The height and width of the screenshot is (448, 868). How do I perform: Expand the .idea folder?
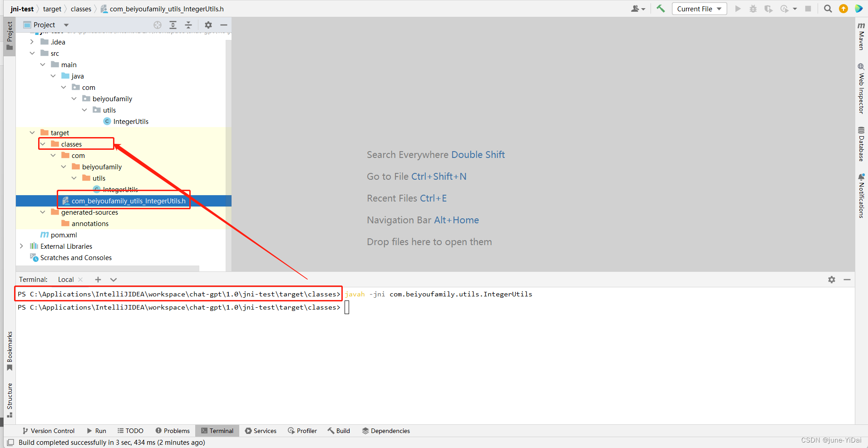pyautogui.click(x=32, y=42)
